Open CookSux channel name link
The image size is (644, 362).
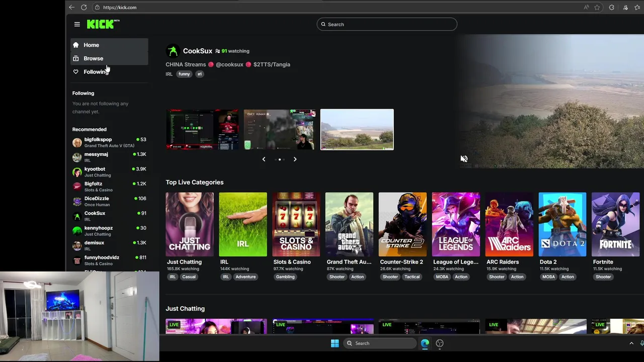tap(198, 51)
